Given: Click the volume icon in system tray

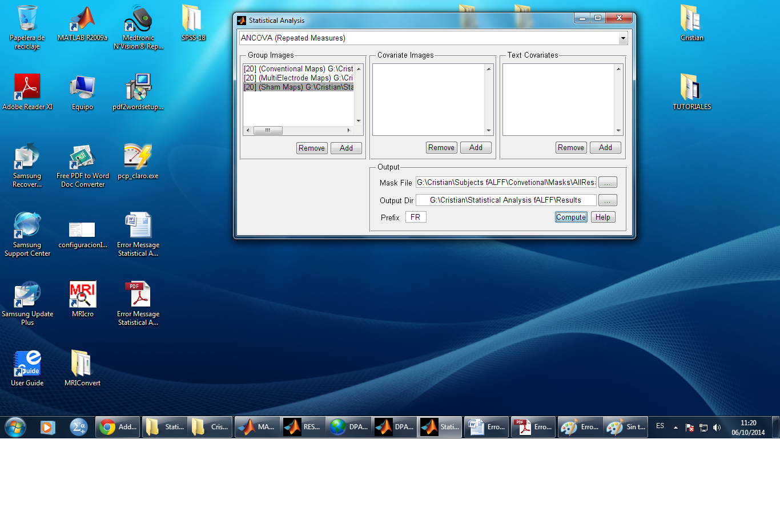Looking at the screenshot, I should [x=717, y=428].
